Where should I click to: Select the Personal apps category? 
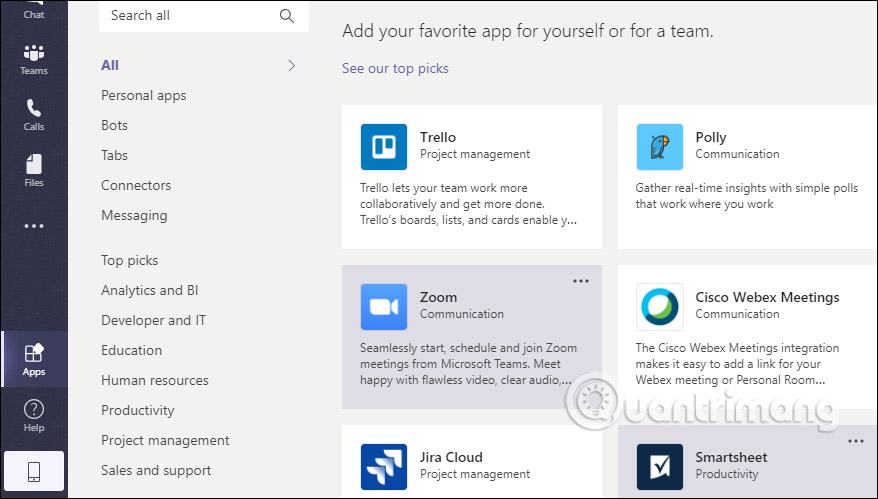143,95
